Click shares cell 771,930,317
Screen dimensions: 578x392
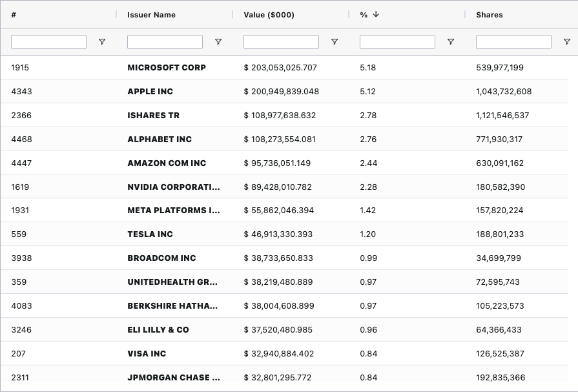[x=499, y=139]
